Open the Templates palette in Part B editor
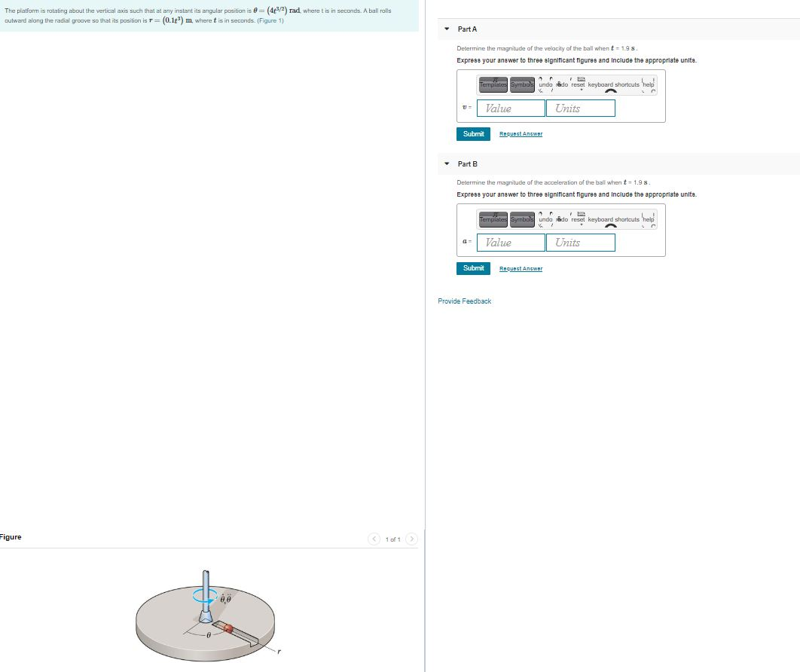The width and height of the screenshot is (800, 672). [x=493, y=219]
